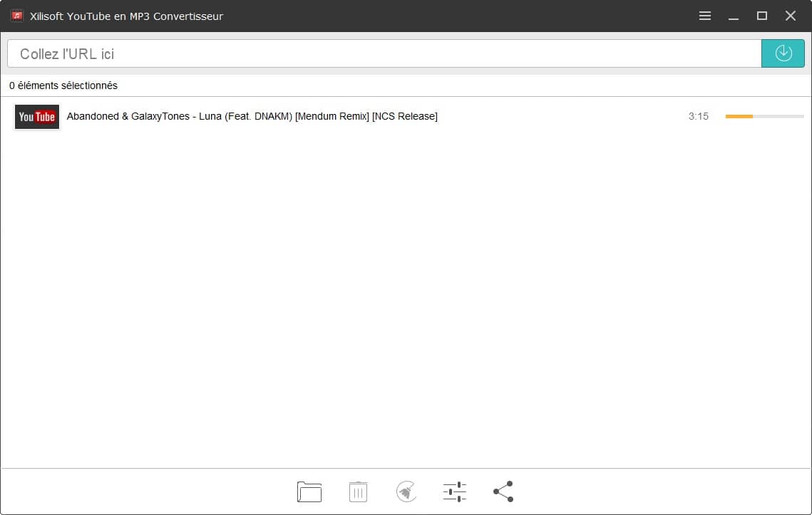Click the share icon
Screen dimensions: 812x515
pos(503,491)
